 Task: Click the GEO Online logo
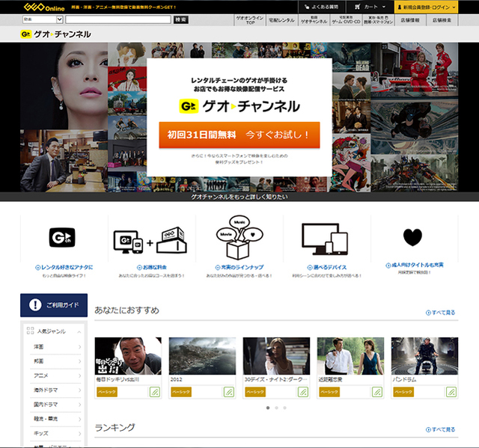coord(44,7)
